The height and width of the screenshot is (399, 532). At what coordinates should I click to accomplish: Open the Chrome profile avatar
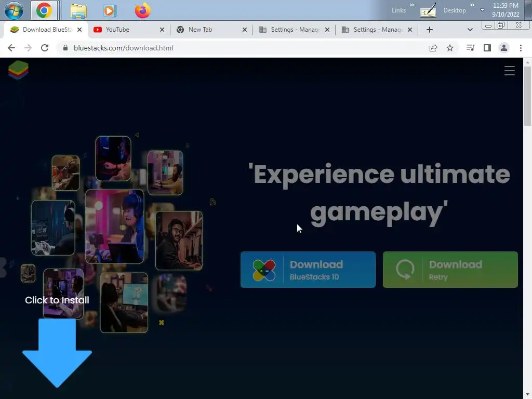pyautogui.click(x=504, y=48)
